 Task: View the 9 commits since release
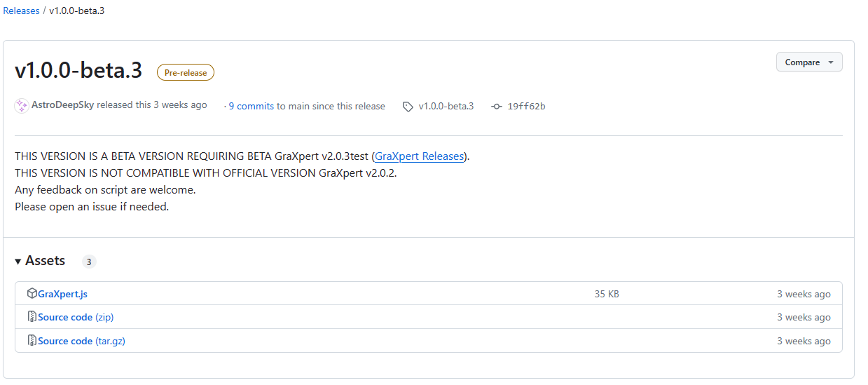click(x=251, y=107)
